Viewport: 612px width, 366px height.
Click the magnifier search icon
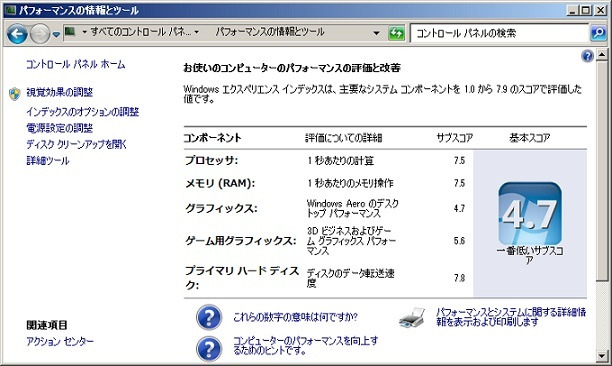pos(598,33)
